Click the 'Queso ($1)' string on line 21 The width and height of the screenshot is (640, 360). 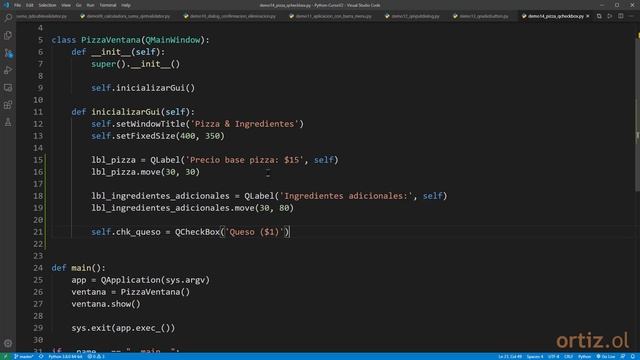[254, 232]
